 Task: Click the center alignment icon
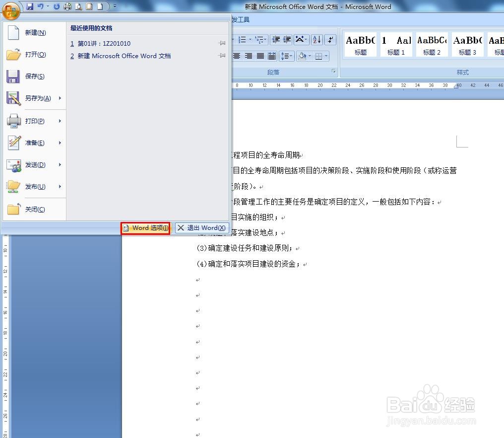[x=237, y=56]
